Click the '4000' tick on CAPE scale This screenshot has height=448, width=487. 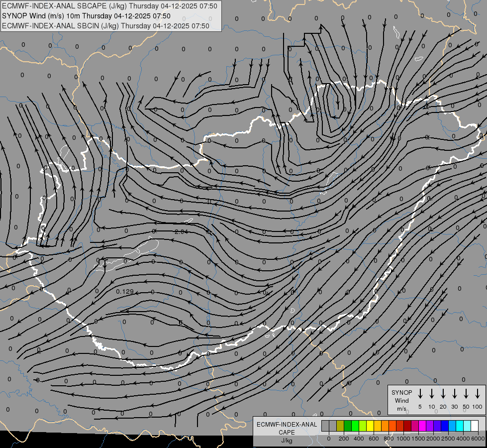463,439
